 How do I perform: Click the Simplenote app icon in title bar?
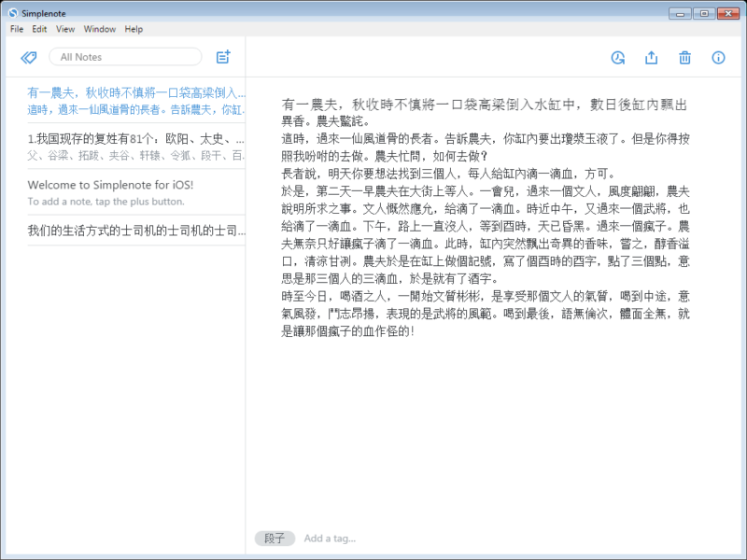10,13
